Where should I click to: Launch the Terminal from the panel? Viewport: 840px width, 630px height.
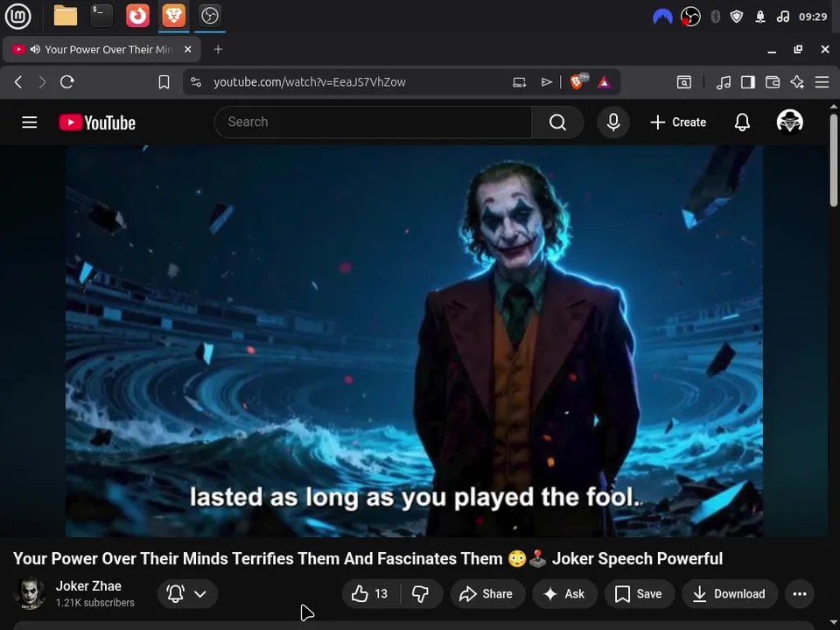pyautogui.click(x=101, y=16)
